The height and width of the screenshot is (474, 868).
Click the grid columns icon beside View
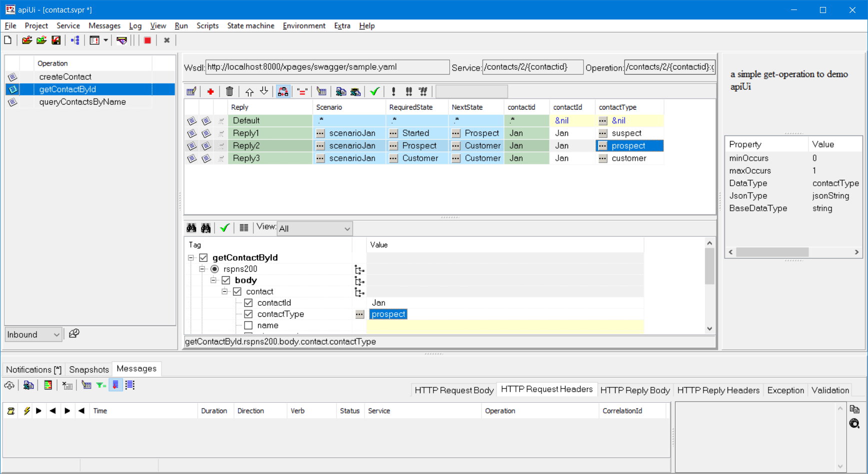click(244, 228)
